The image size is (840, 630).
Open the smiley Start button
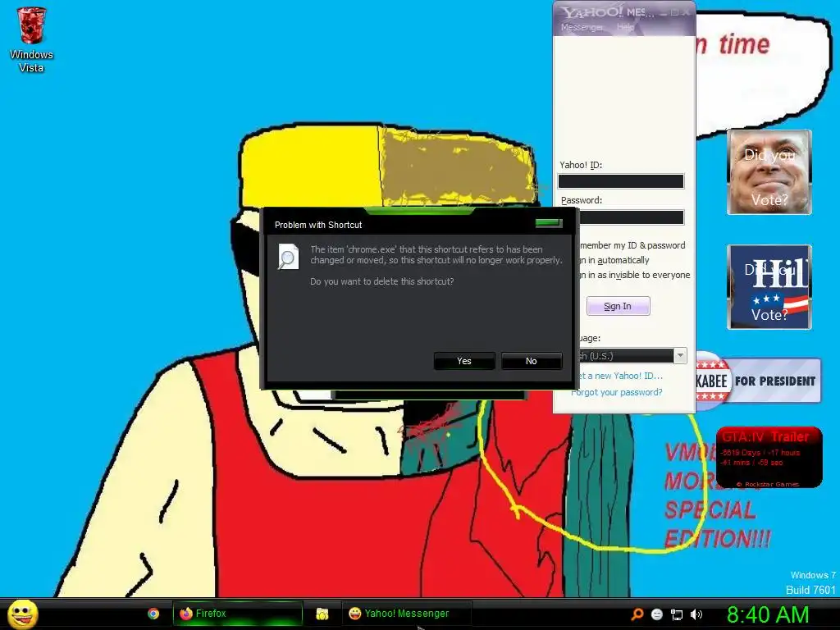pos(23,614)
